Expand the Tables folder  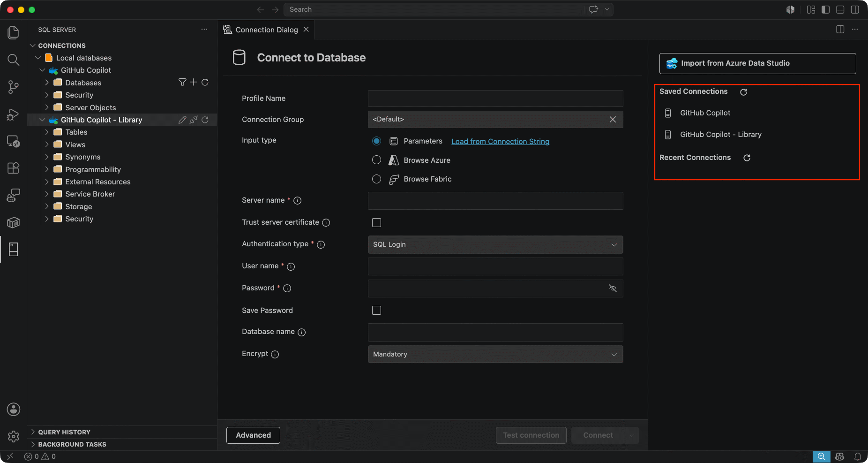[x=47, y=132]
